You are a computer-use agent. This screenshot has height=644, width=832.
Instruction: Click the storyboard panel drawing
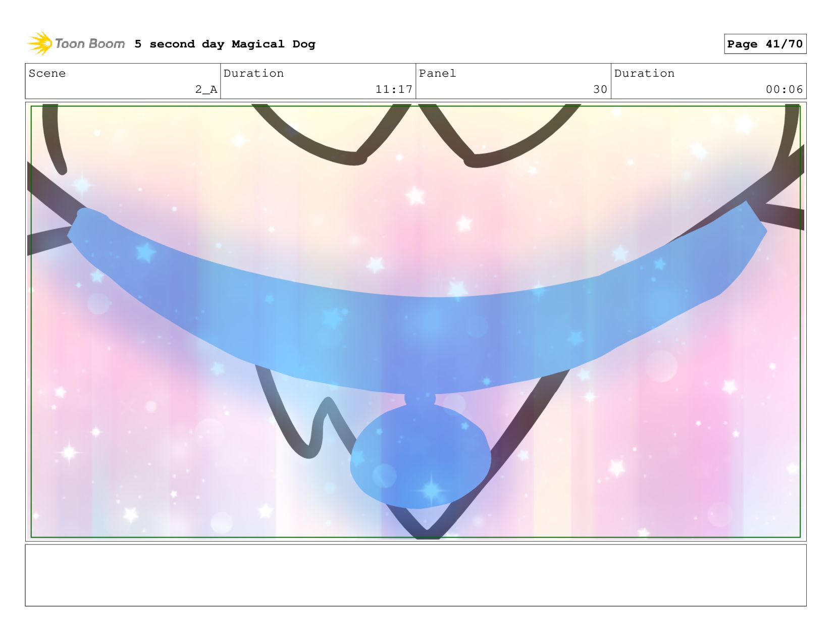[x=415, y=321]
